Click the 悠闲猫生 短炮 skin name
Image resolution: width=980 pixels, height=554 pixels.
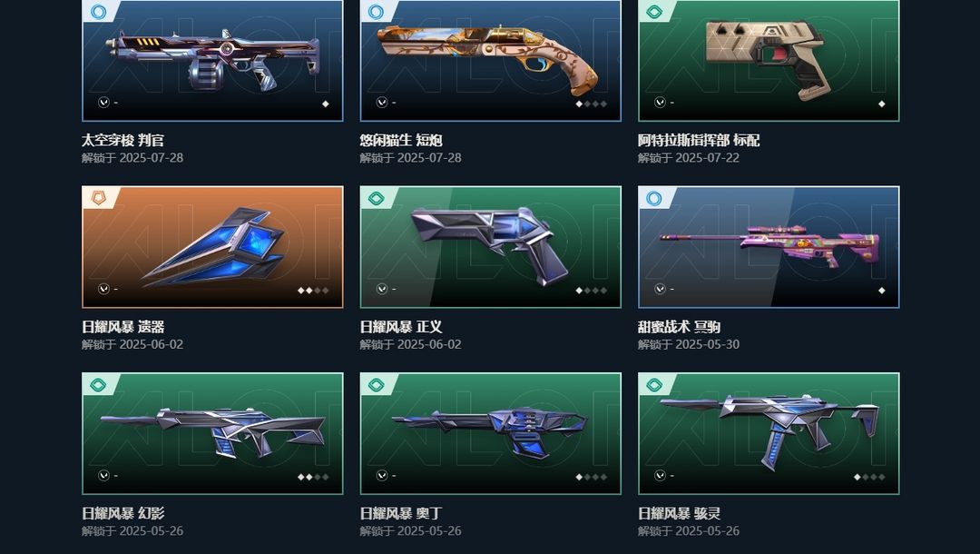click(x=401, y=140)
